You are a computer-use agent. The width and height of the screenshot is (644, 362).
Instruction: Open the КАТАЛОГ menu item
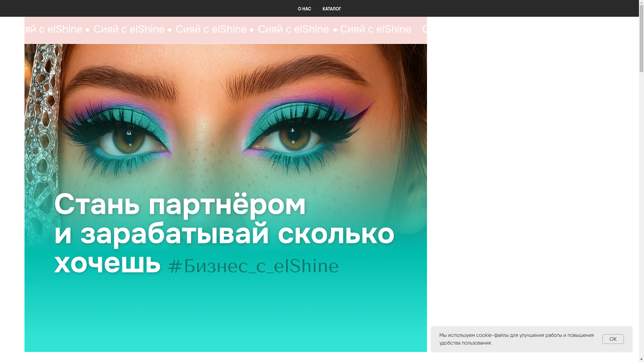pos(332,9)
